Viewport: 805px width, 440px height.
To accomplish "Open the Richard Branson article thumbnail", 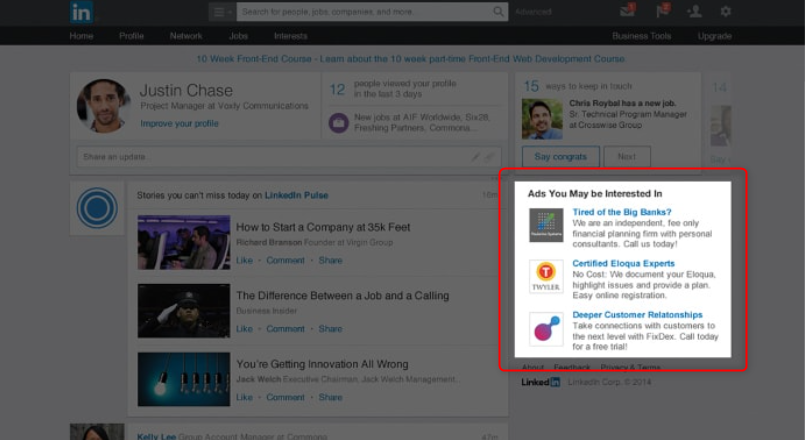I will click(184, 242).
